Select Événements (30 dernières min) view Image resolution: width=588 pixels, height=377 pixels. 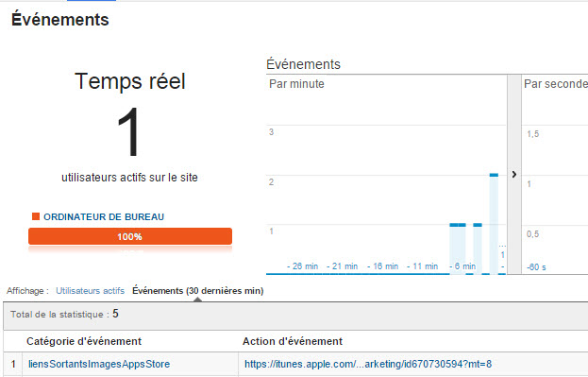pyautogui.click(x=197, y=291)
